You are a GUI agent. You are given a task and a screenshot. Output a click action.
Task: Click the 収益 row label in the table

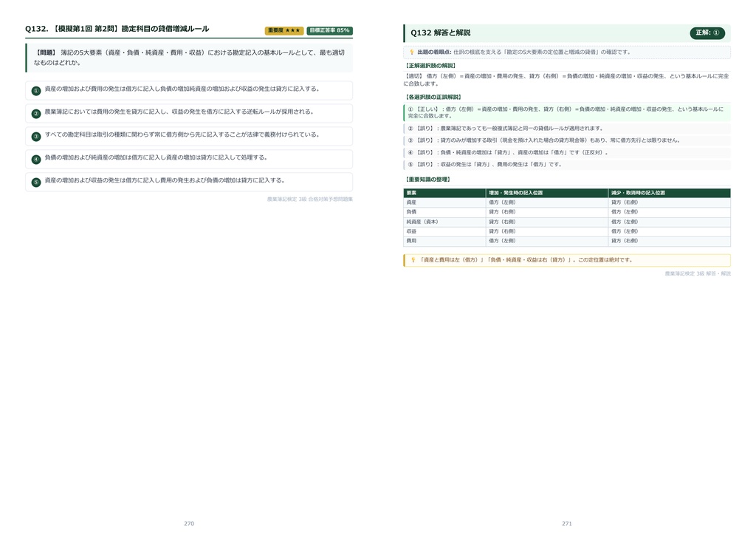(411, 231)
